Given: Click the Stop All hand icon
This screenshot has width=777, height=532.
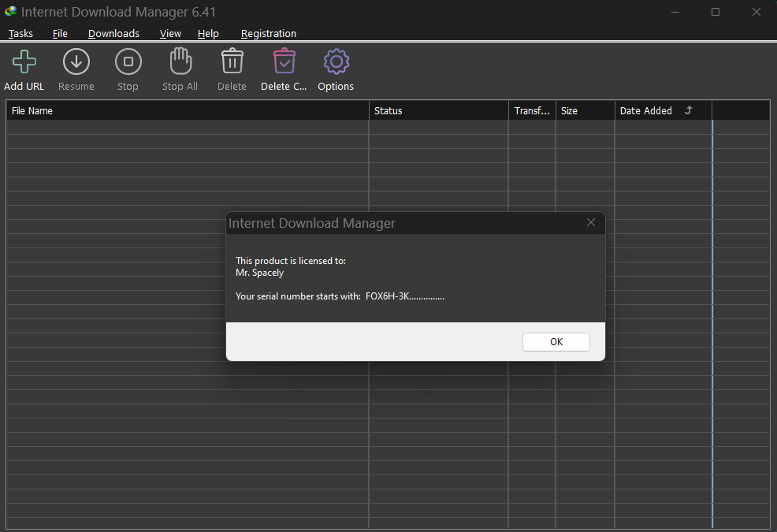Looking at the screenshot, I should (180, 61).
